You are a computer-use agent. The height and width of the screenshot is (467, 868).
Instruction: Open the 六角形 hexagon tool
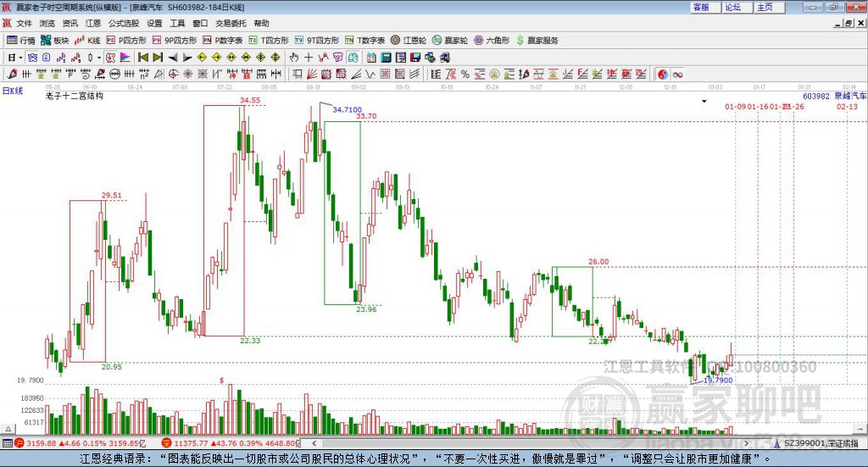(x=492, y=41)
